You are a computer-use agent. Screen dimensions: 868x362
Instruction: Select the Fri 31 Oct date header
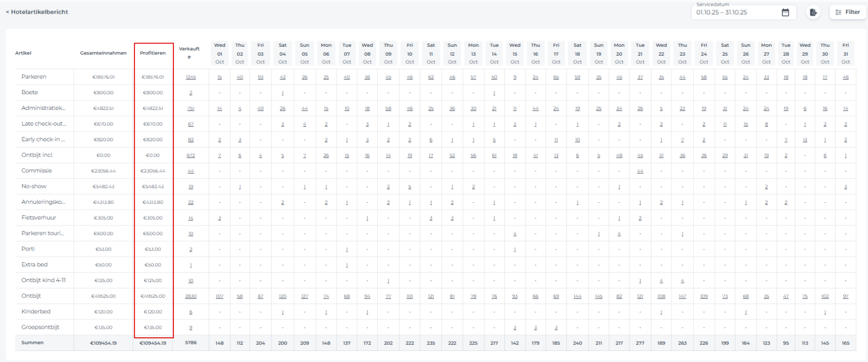(x=845, y=54)
